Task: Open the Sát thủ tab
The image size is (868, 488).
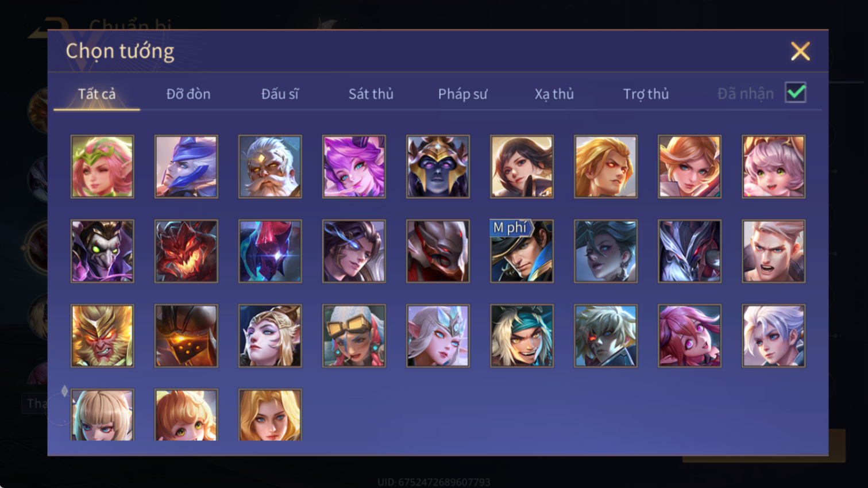Action: click(x=371, y=94)
